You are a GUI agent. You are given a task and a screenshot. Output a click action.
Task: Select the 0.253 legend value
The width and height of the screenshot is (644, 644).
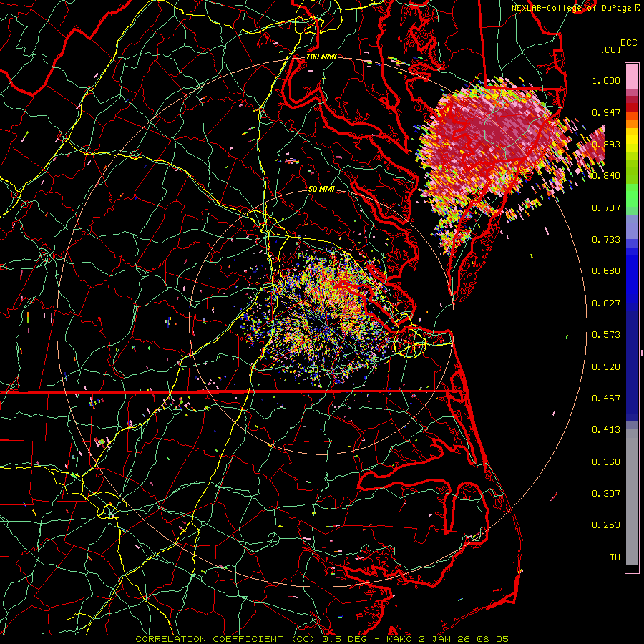(606, 525)
